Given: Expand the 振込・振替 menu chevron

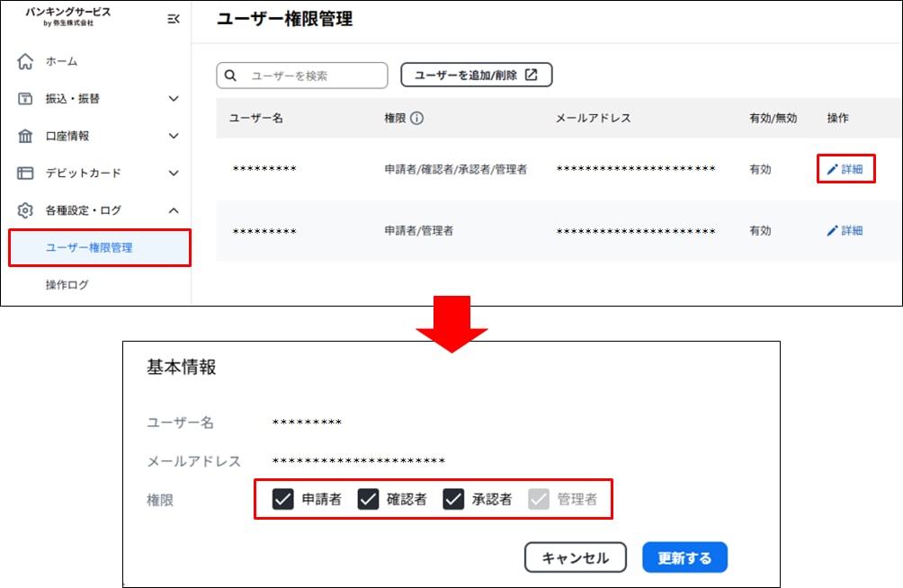Looking at the screenshot, I should click(174, 99).
